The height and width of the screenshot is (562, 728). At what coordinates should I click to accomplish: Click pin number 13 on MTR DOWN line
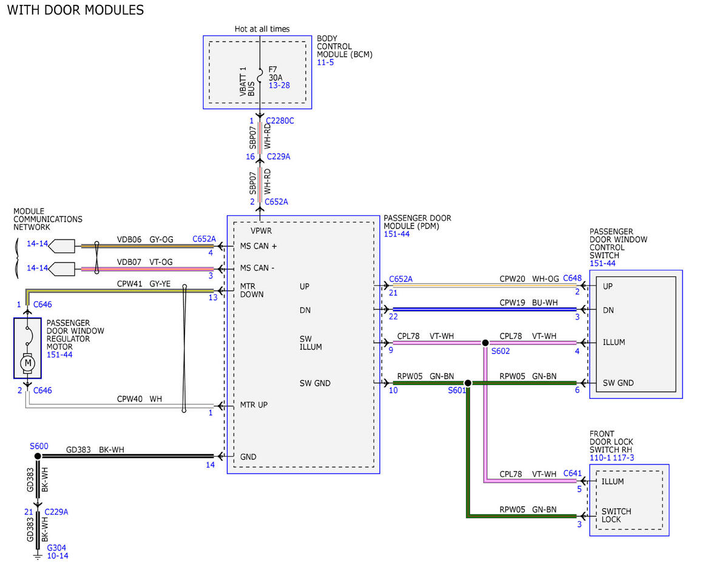(x=212, y=297)
